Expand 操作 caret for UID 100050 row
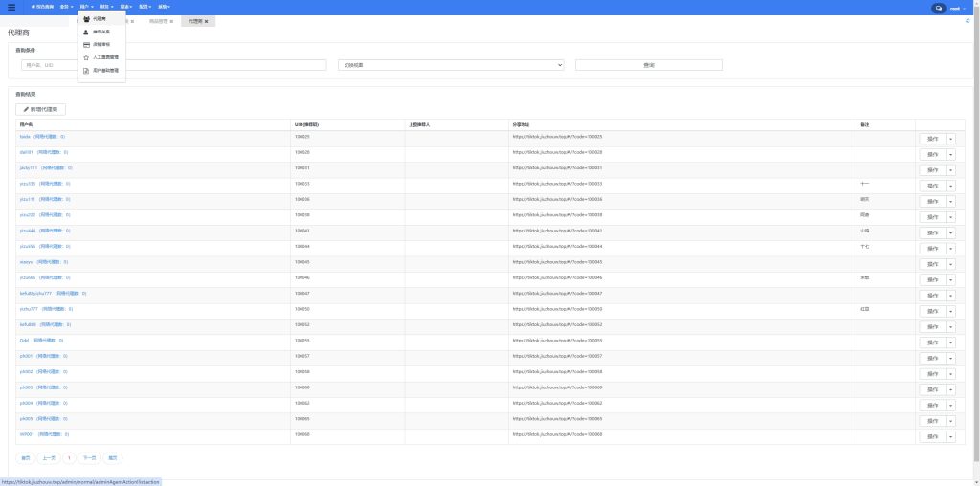 [950, 311]
